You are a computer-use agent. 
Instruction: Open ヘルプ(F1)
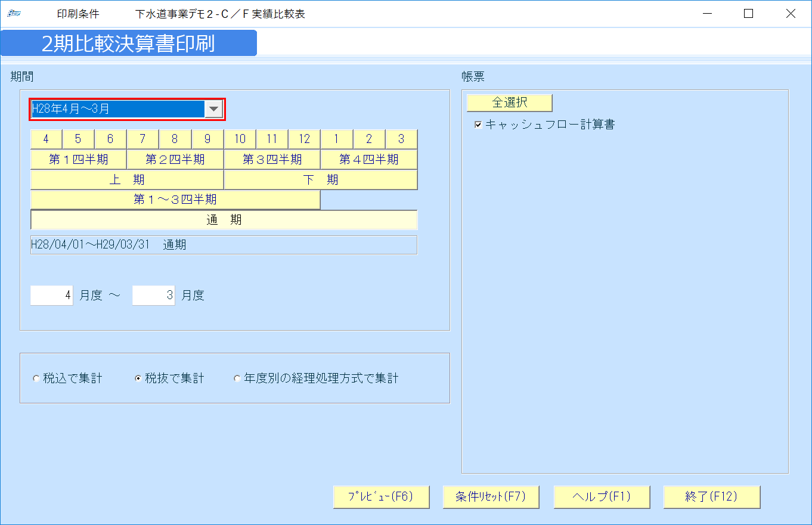602,496
